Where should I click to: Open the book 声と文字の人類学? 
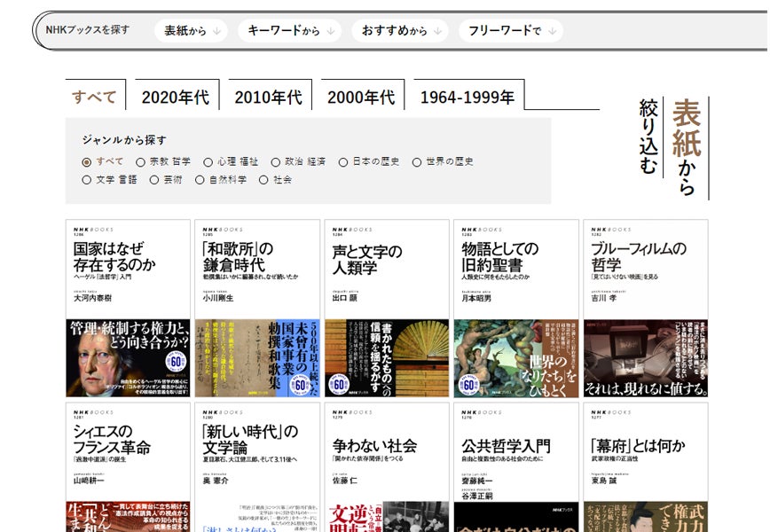pos(386,308)
